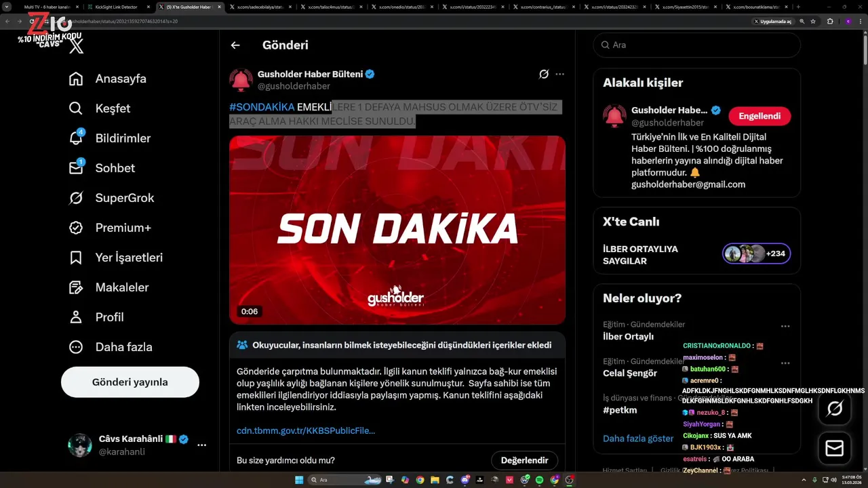Open Chrome from the taskbar

point(420,480)
